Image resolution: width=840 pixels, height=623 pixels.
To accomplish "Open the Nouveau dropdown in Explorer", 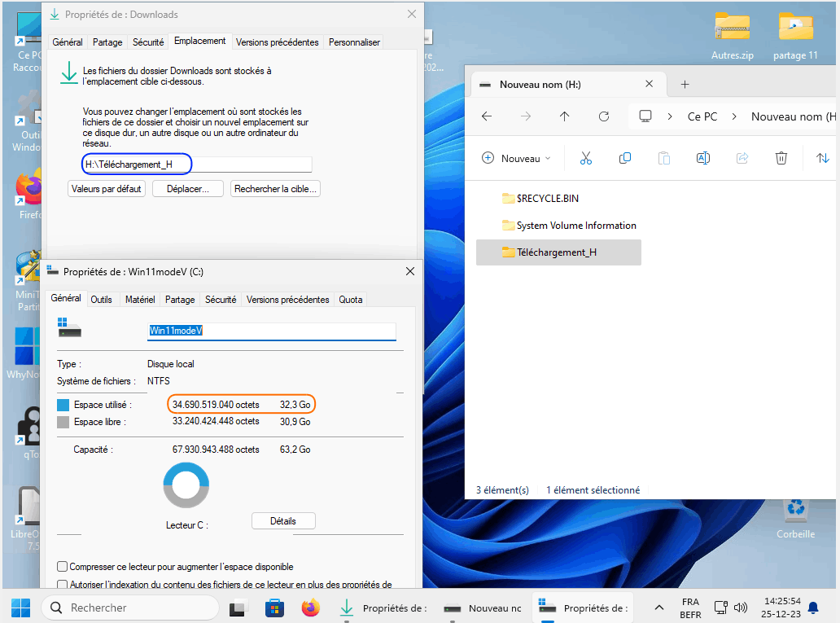I will 516,158.
